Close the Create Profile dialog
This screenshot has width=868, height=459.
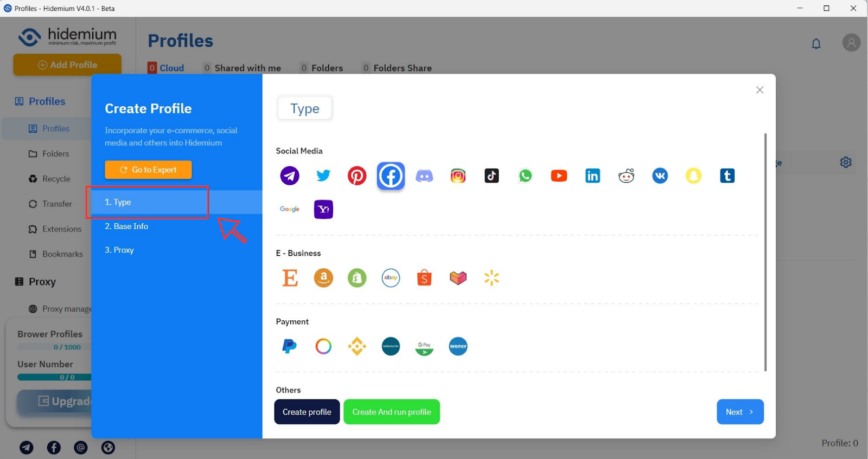tap(759, 90)
